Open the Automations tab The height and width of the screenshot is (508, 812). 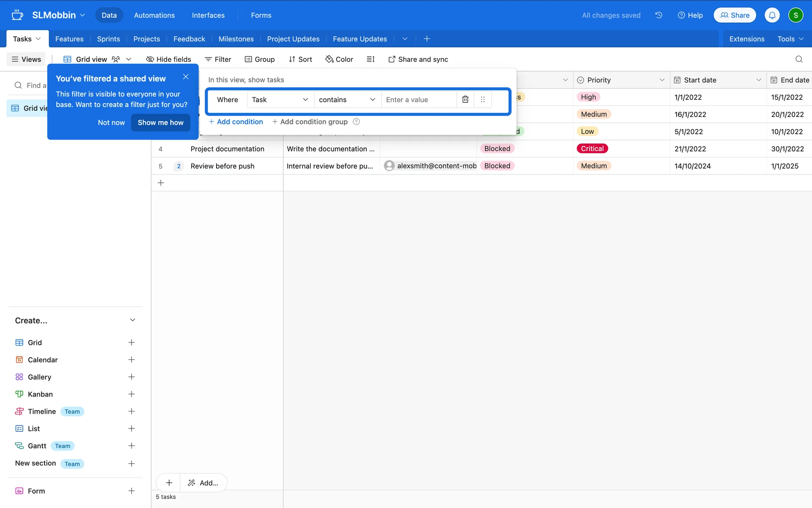click(154, 15)
